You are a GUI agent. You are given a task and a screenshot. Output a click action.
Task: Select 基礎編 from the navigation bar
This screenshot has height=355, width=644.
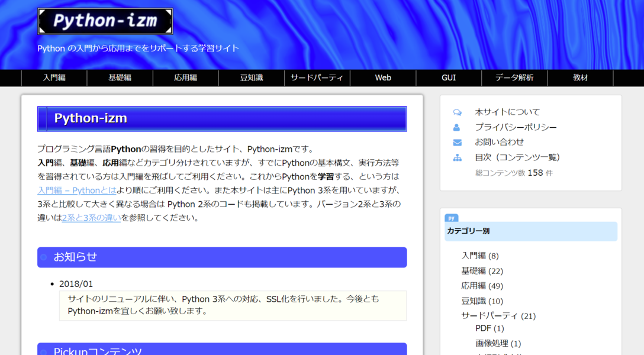click(x=120, y=78)
